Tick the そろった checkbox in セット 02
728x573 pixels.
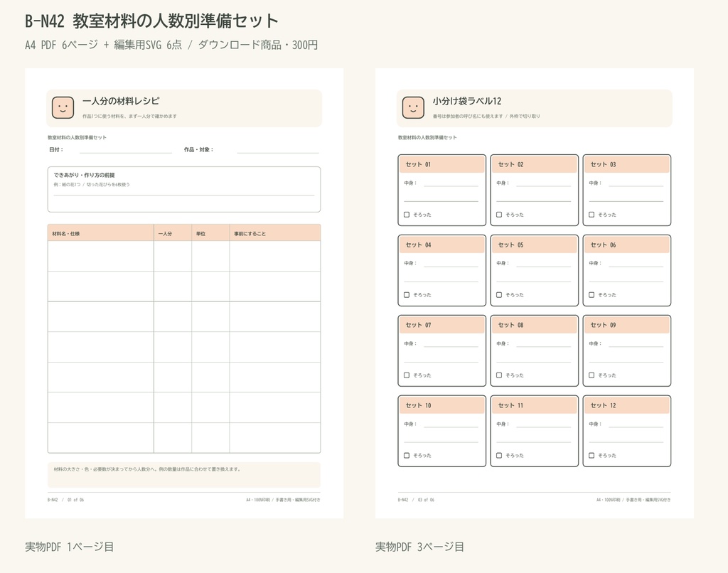[x=499, y=215]
